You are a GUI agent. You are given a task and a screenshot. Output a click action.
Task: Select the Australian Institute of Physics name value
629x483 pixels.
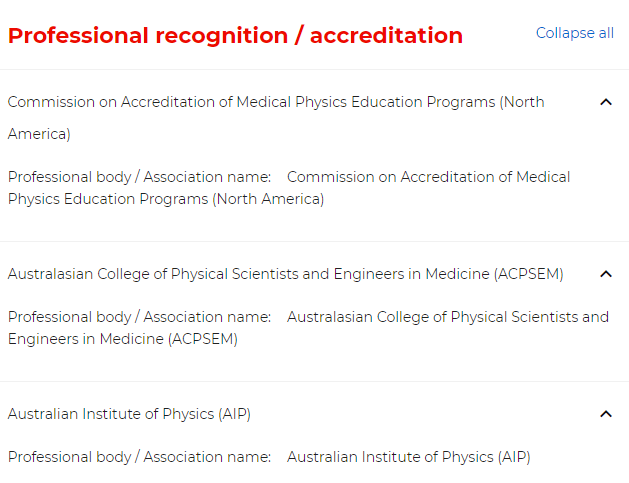pyautogui.click(x=408, y=457)
